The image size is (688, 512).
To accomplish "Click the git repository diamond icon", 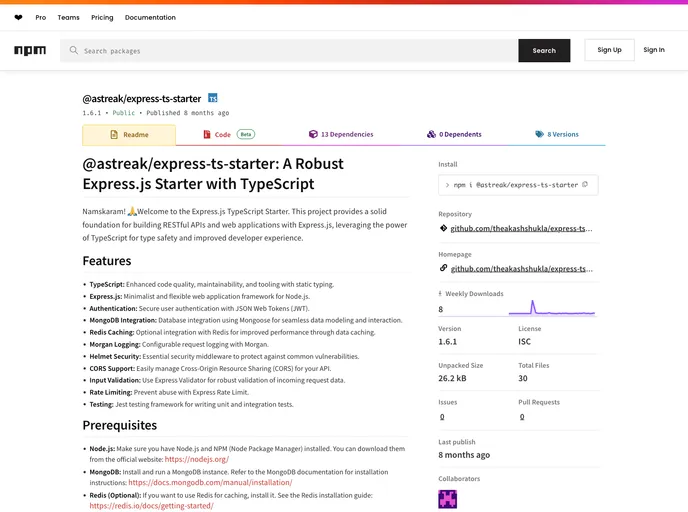I will [444, 228].
